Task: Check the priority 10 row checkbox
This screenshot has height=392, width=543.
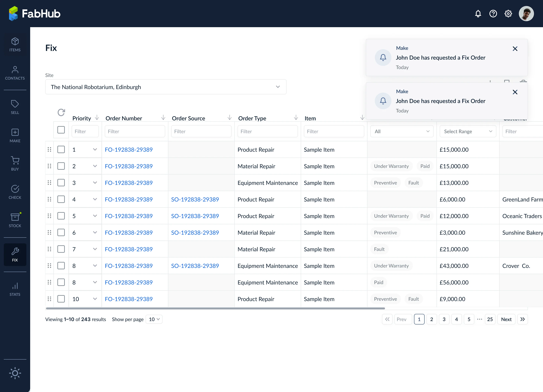Action: 61,299
